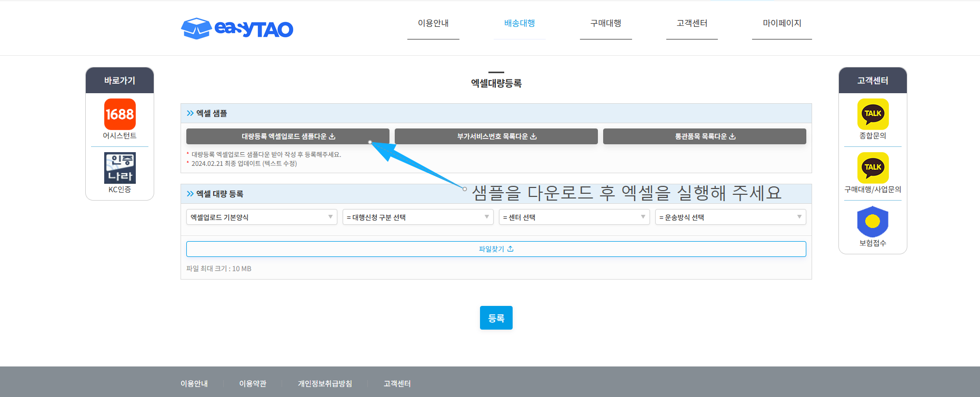Open the 이용안내 top menu
The width and height of the screenshot is (980, 397).
433,23
